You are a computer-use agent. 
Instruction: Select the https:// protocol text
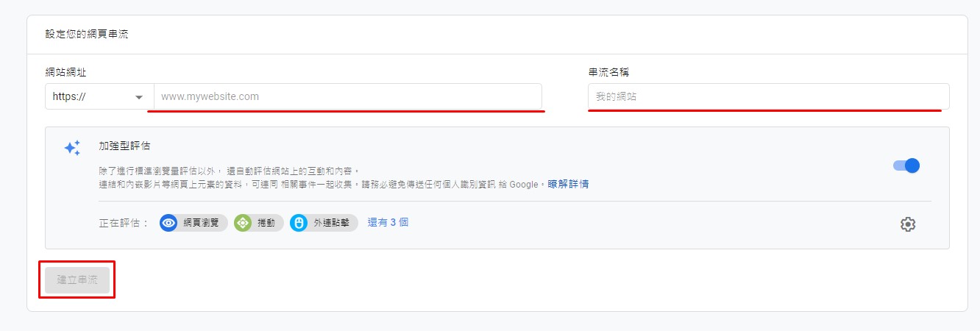pyautogui.click(x=71, y=96)
